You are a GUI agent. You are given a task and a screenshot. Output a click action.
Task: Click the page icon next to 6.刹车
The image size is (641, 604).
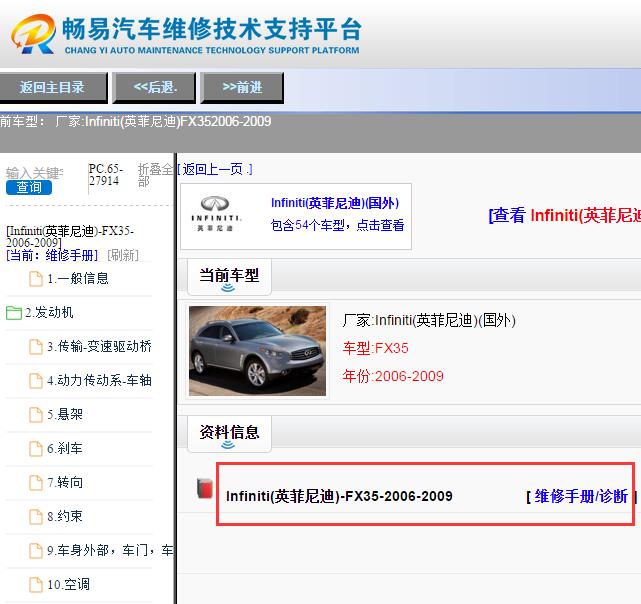[x=36, y=449]
